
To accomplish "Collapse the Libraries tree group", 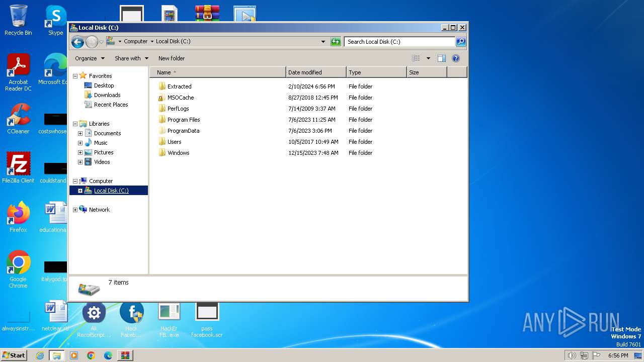I will [x=75, y=124].
